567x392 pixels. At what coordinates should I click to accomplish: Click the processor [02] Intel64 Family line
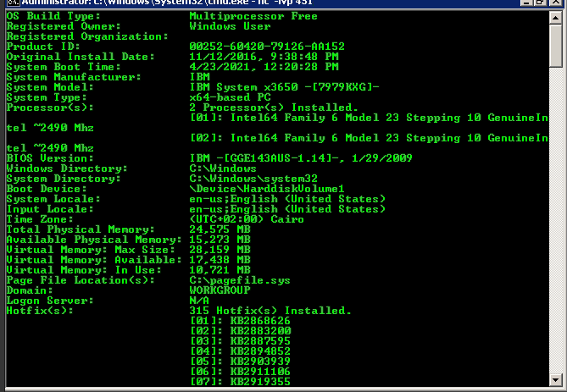pos(369,138)
